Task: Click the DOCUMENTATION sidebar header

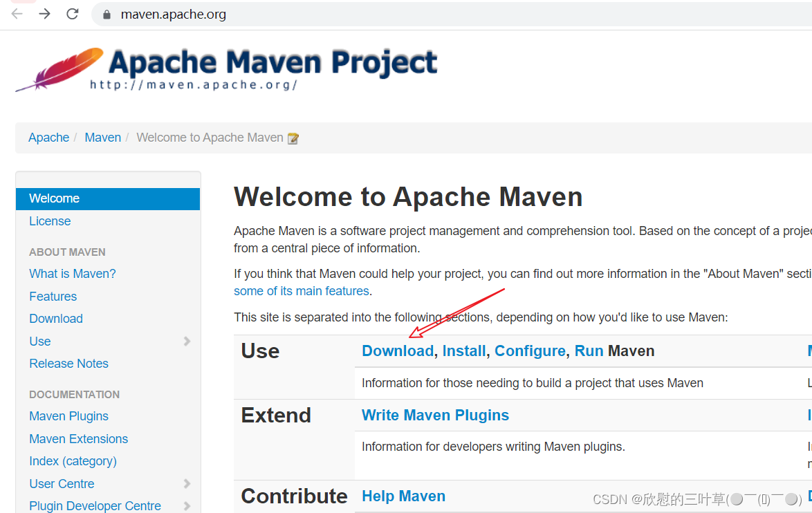Action: tap(74, 395)
